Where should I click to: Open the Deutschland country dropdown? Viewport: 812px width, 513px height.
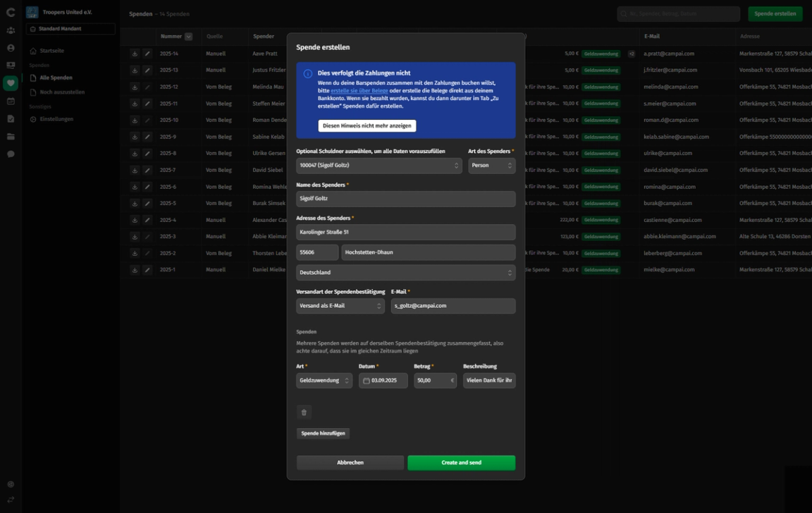point(405,273)
